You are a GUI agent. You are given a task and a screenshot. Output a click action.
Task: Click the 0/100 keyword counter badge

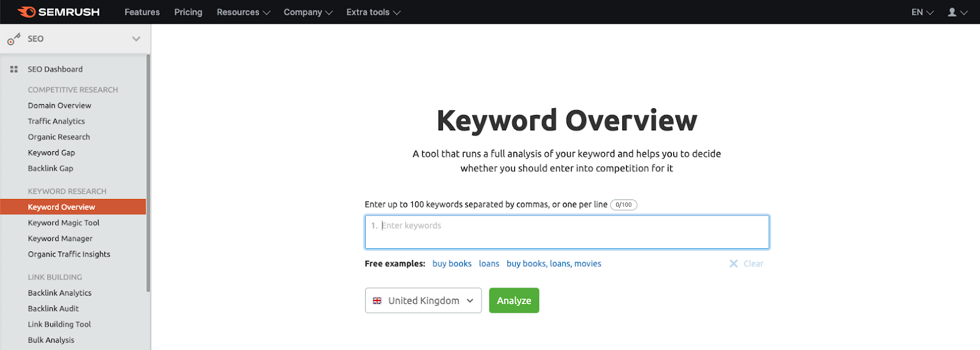pos(624,205)
